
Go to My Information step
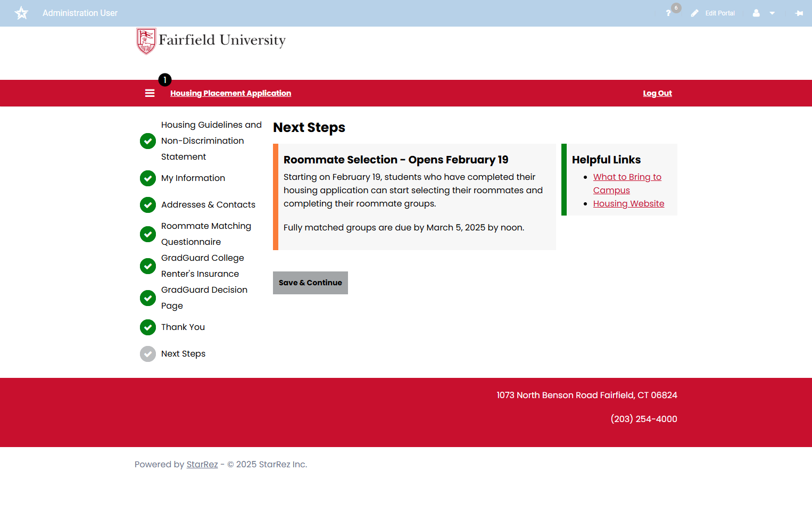(193, 178)
